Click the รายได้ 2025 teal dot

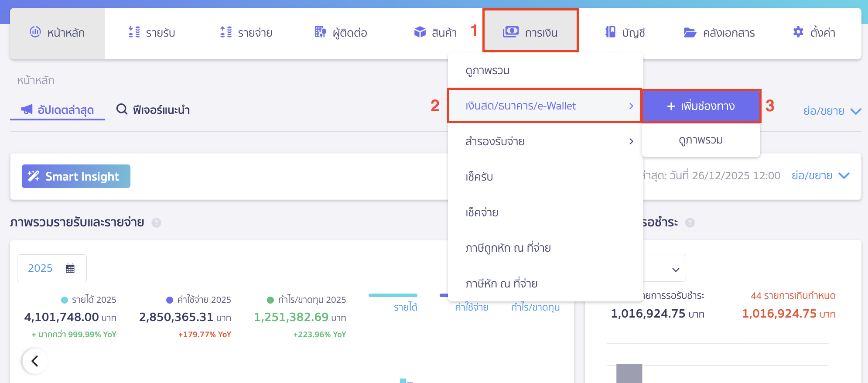65,300
